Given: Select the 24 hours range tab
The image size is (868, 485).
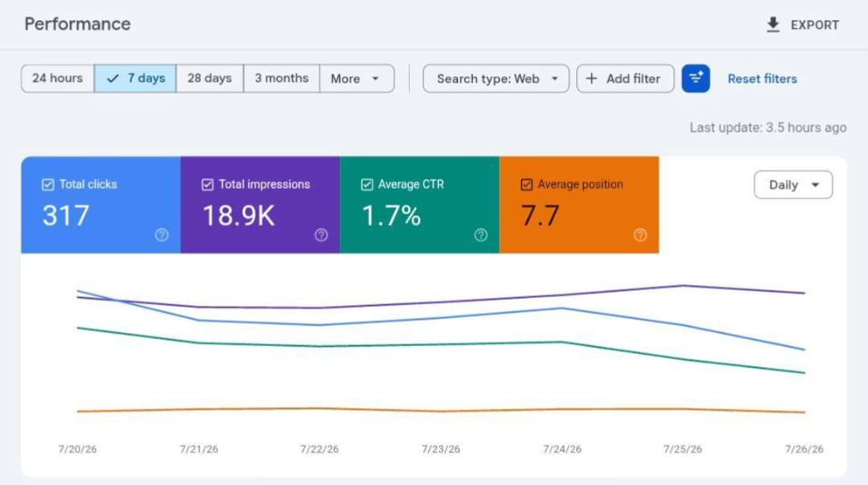Looking at the screenshot, I should point(57,78).
